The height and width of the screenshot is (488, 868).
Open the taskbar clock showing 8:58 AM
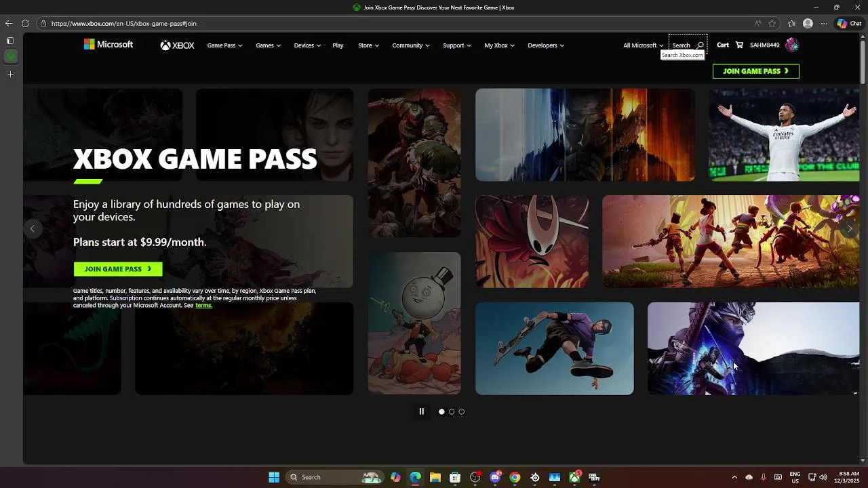(848, 477)
